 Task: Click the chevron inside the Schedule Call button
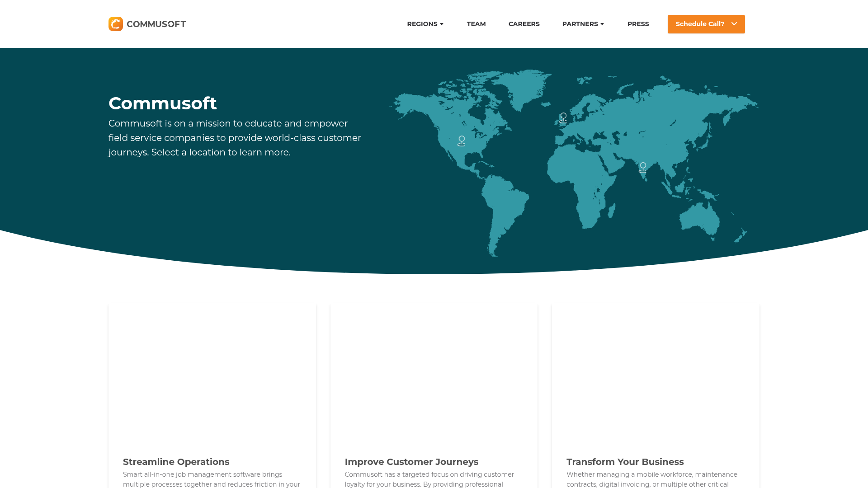click(734, 24)
